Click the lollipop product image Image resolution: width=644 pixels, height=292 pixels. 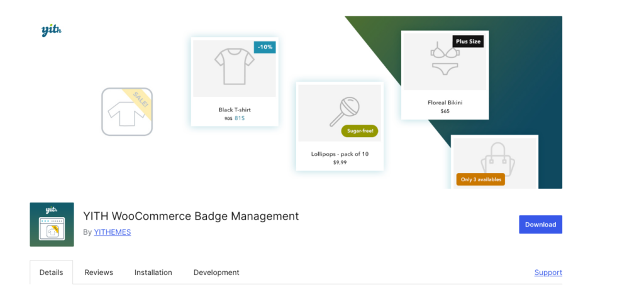(x=340, y=113)
